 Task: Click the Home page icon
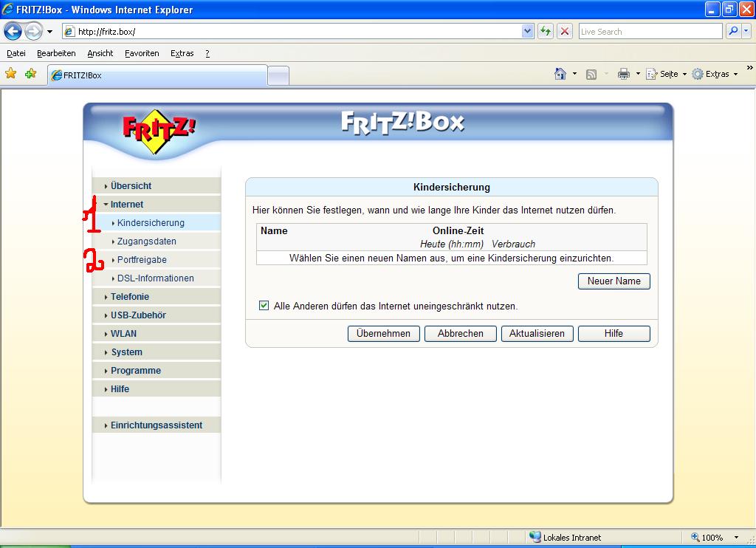pos(560,74)
